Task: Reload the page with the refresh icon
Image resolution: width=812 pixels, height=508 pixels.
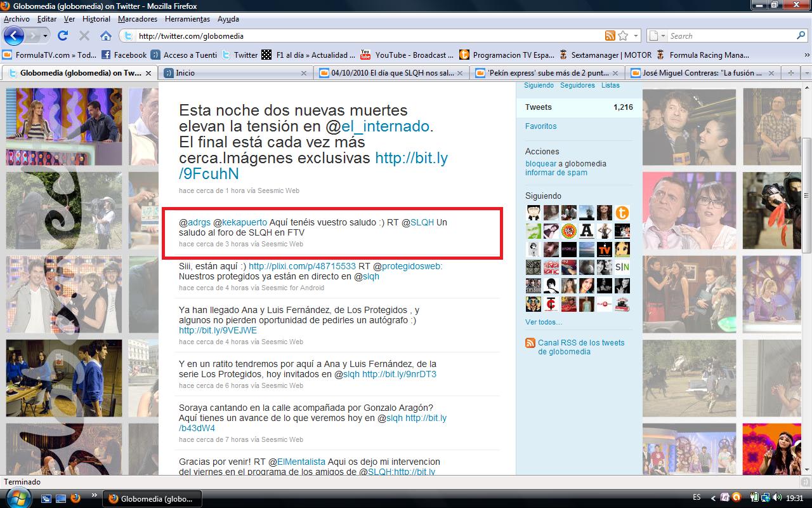Action: (x=63, y=36)
